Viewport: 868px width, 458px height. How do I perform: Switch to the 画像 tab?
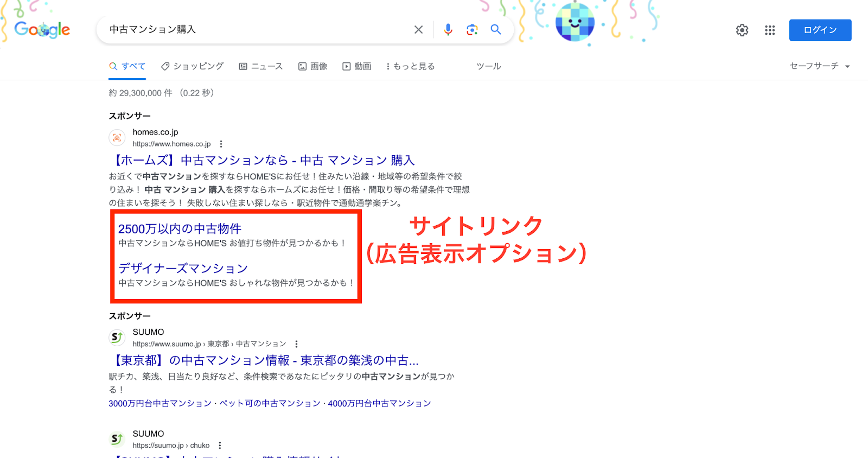[x=313, y=66]
